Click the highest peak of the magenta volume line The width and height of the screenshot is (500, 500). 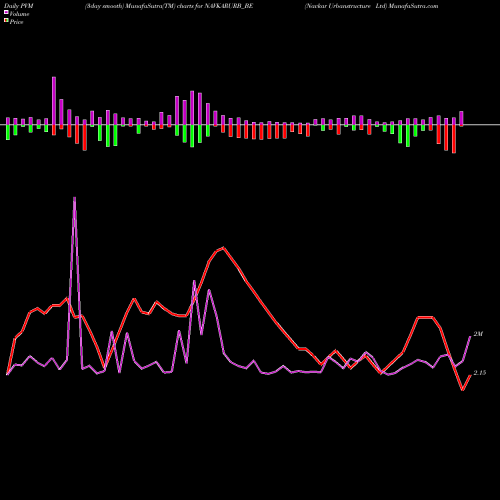tap(74, 198)
